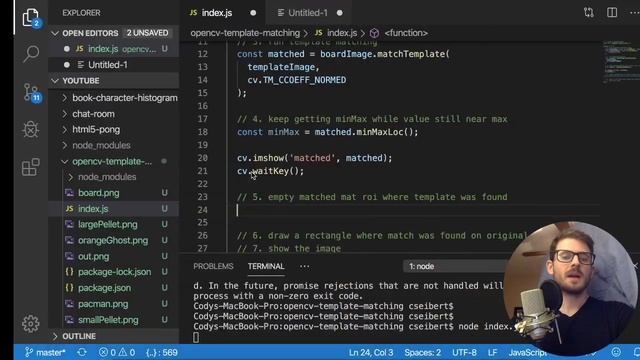Open package-lock.json in the explorer
The height and width of the screenshot is (360, 640).
113,272
